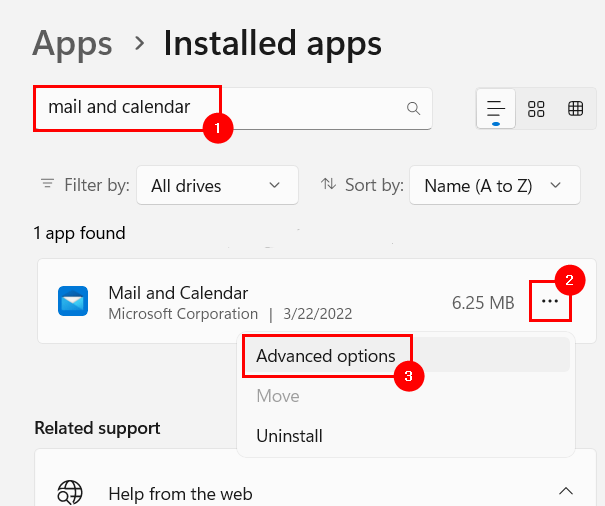Click the Help from the web globe icon
Image resolution: width=605 pixels, height=506 pixels.
pos(70,492)
